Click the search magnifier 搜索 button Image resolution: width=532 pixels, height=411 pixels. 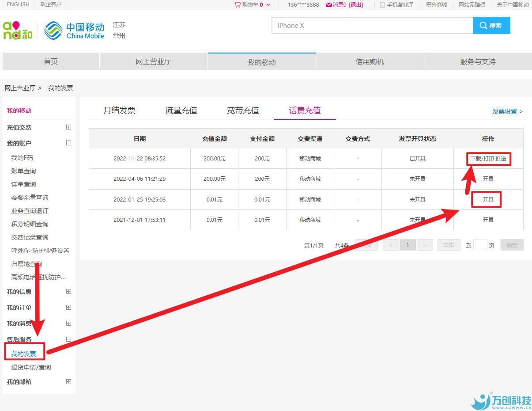click(x=491, y=26)
